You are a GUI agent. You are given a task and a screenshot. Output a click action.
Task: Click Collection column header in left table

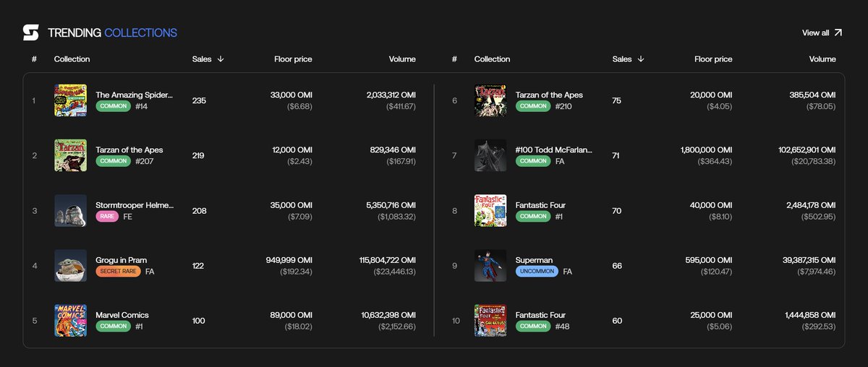click(x=72, y=59)
